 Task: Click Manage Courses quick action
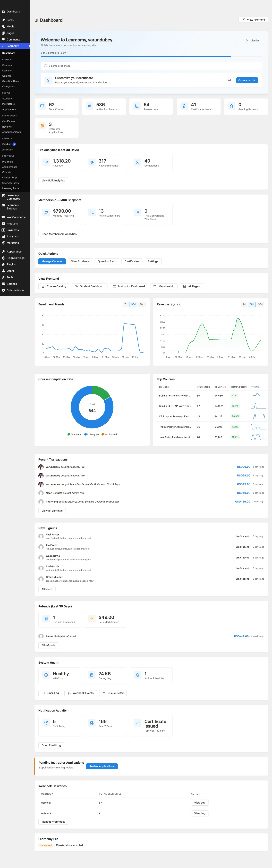52,262
